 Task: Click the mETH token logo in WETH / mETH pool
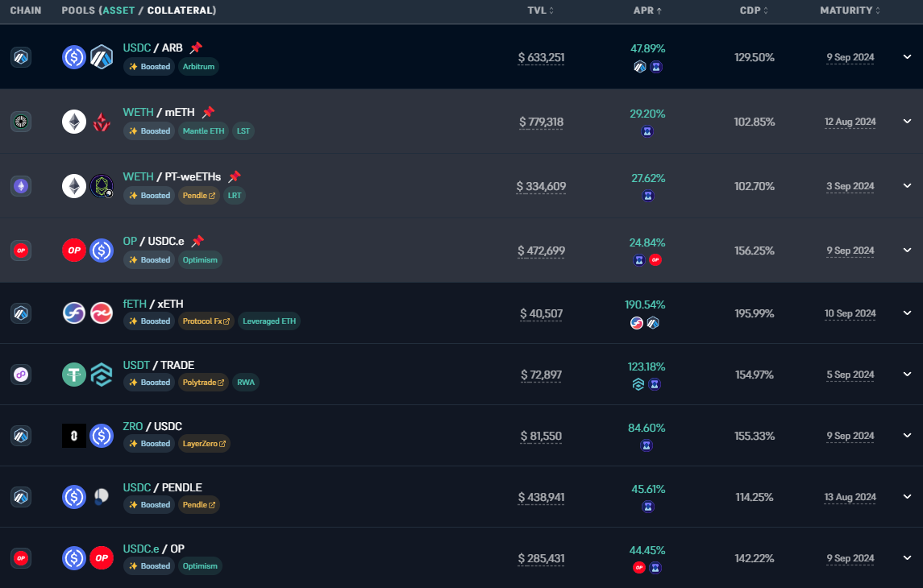[102, 122]
